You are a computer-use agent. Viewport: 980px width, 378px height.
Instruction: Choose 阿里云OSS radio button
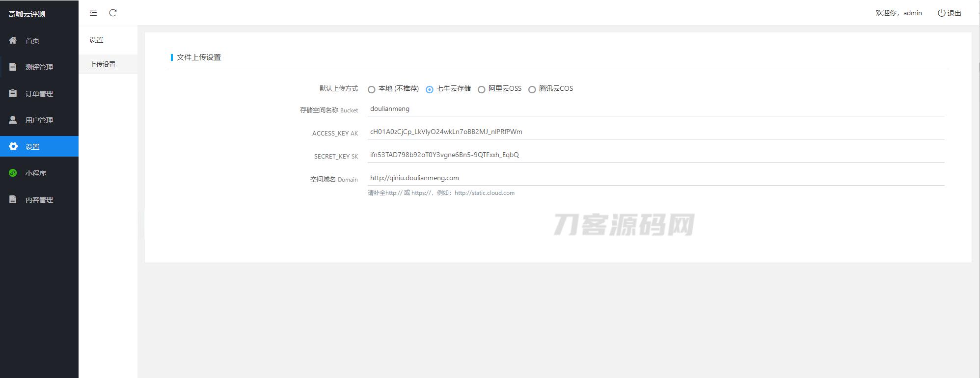click(x=482, y=89)
